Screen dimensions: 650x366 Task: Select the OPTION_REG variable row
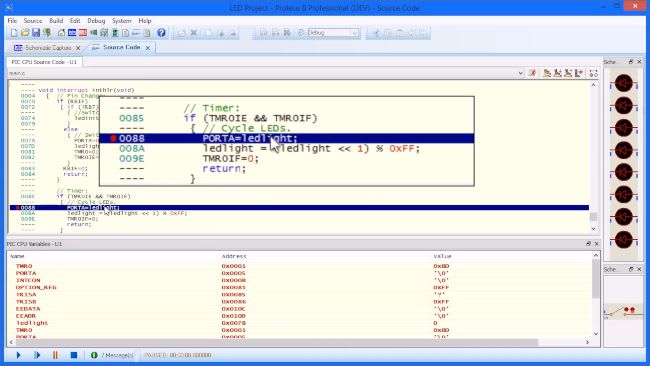coord(300,287)
